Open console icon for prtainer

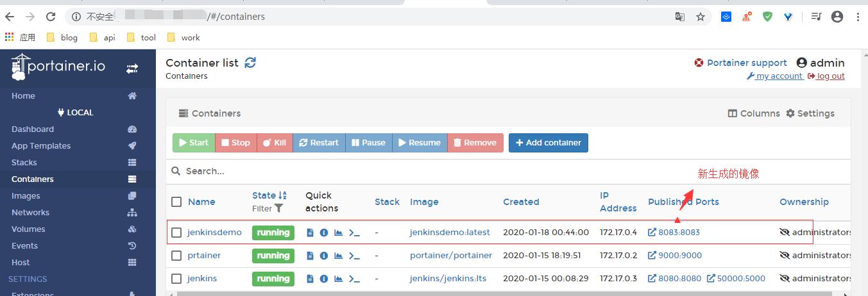coord(354,256)
